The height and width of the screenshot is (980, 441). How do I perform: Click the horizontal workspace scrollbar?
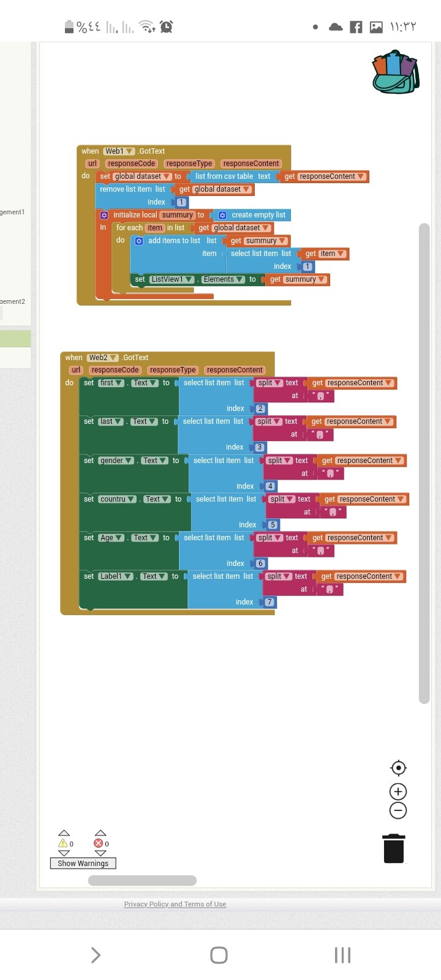tap(142, 880)
